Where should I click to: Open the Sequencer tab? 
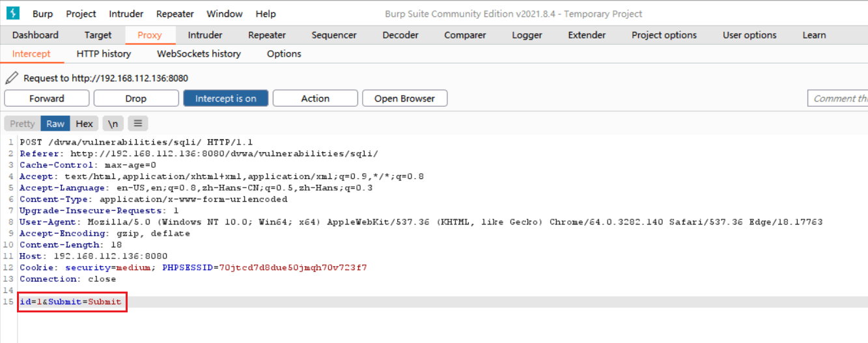point(334,35)
